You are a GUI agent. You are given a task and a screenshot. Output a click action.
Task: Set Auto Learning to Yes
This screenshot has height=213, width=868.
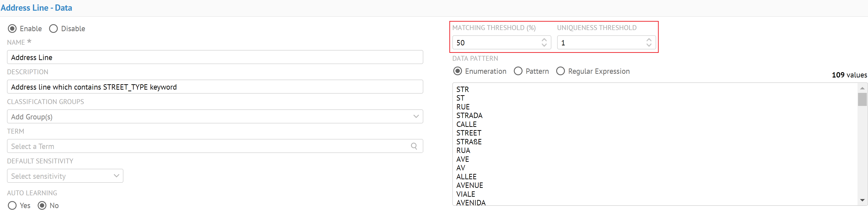pos(12,205)
